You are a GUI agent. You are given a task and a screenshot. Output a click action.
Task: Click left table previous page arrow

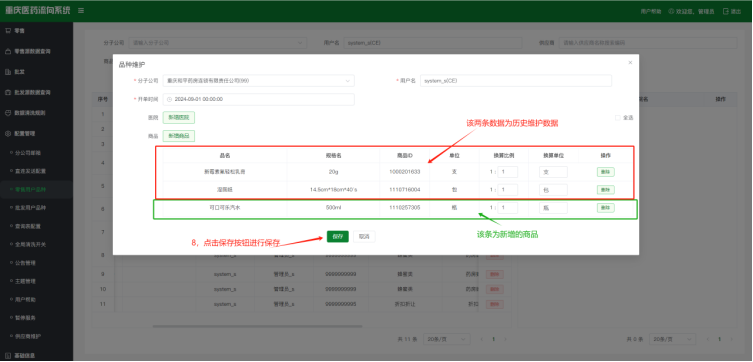pos(482,339)
